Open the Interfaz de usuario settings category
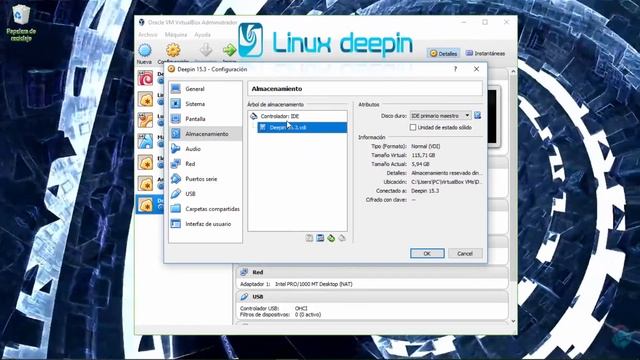The height and width of the screenshot is (360, 640). [205, 224]
